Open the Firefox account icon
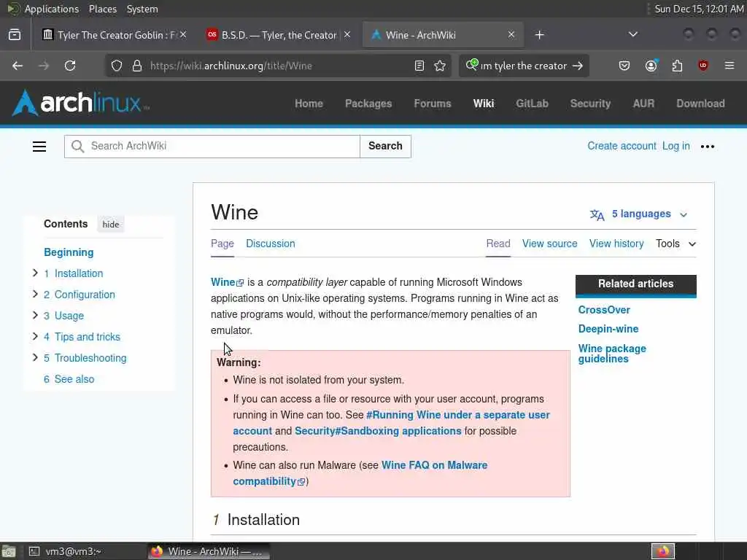The image size is (747, 560). point(651,66)
